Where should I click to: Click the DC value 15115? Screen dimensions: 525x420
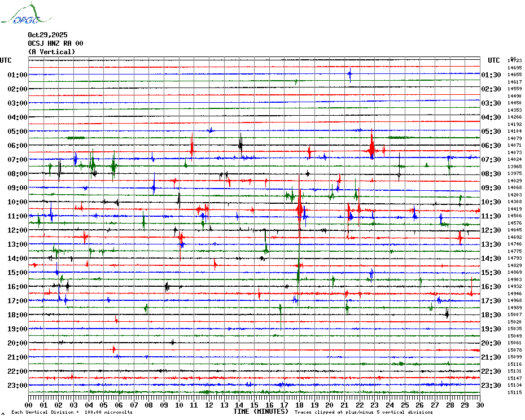515,392
